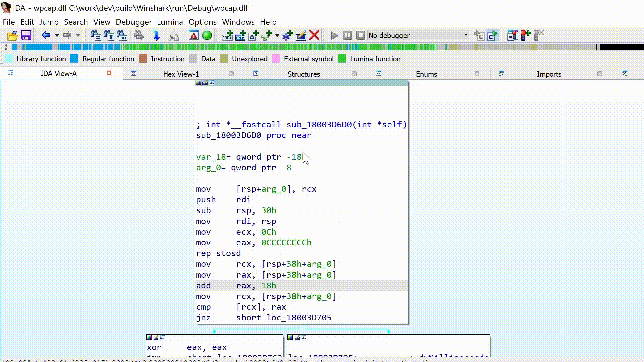Expand the jump back history arrow
The width and height of the screenshot is (644, 362).
click(57, 35)
